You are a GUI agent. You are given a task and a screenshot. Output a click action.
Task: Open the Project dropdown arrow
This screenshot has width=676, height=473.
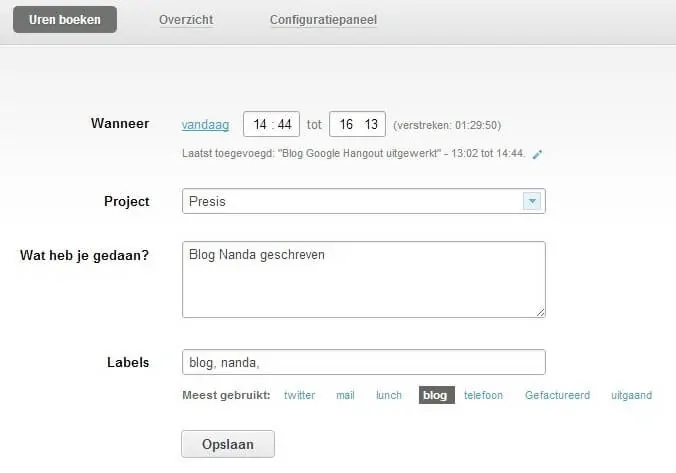pos(532,201)
